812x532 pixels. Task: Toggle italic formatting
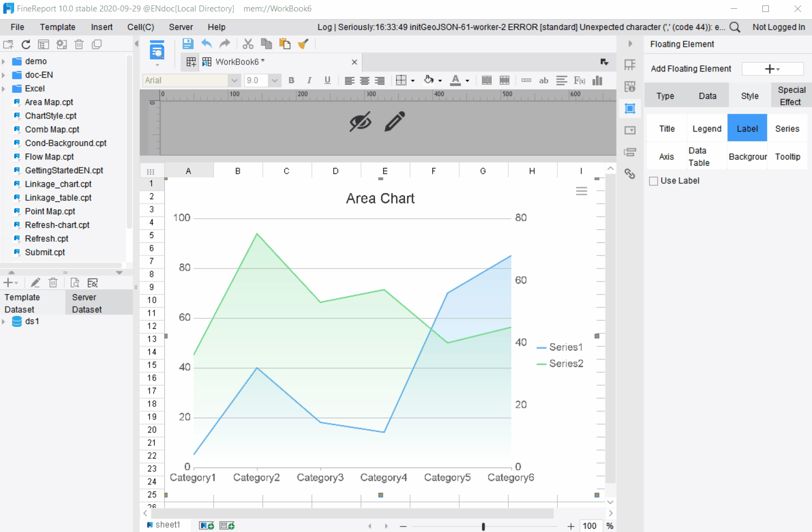(x=309, y=80)
